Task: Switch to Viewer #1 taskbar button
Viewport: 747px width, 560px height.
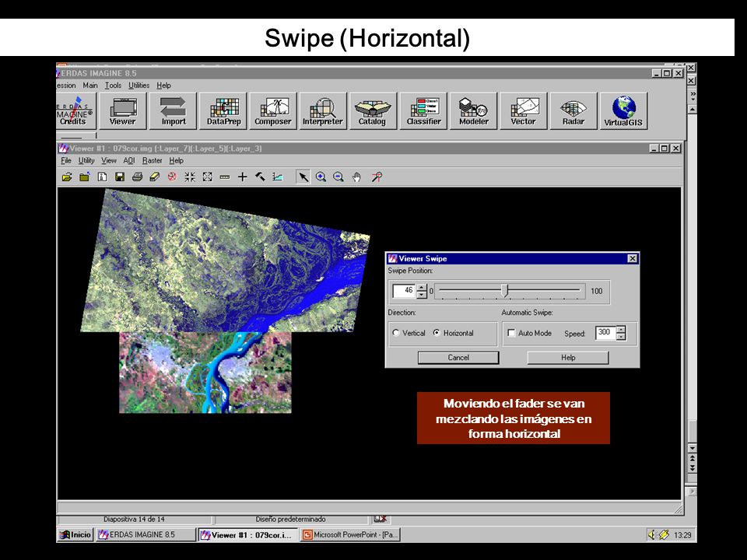Action: pos(247,535)
